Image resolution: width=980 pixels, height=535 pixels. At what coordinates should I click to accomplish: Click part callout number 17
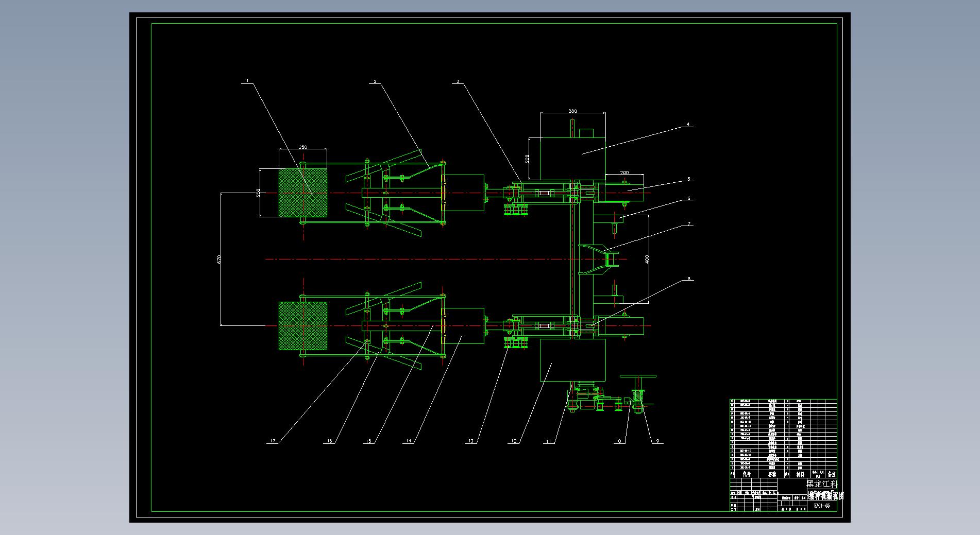tap(273, 441)
